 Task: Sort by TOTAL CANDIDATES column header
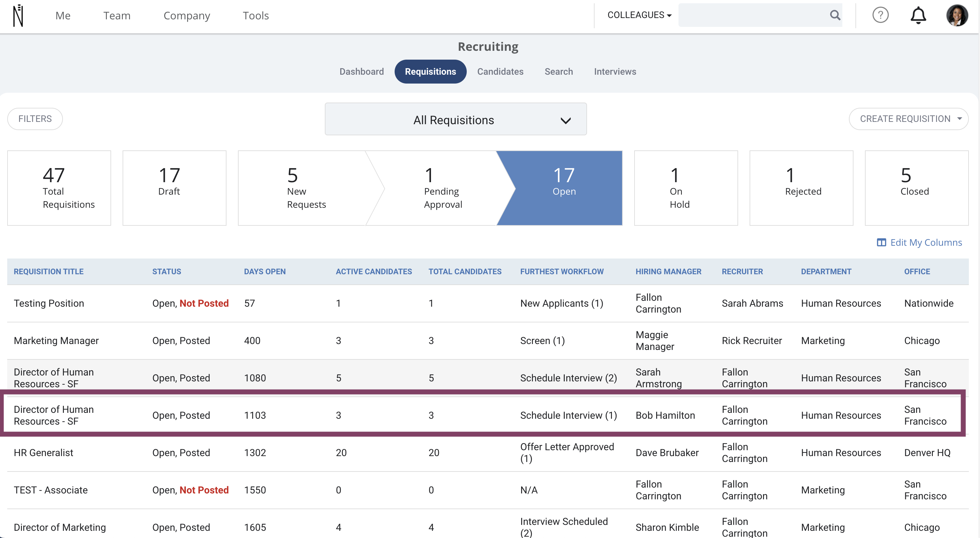coord(465,272)
